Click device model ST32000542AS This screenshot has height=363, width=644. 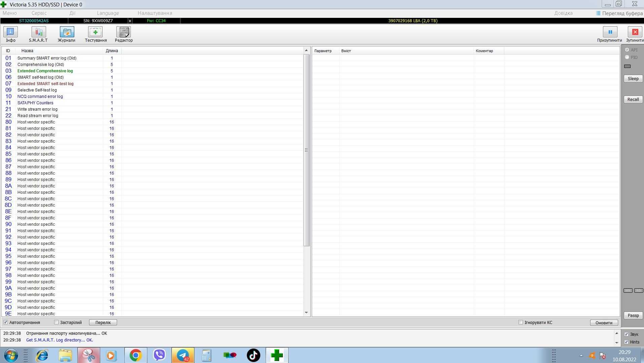point(34,21)
